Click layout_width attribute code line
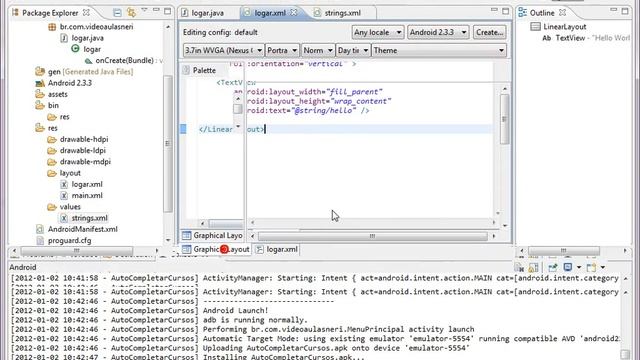The width and height of the screenshot is (640, 360). tap(315, 92)
